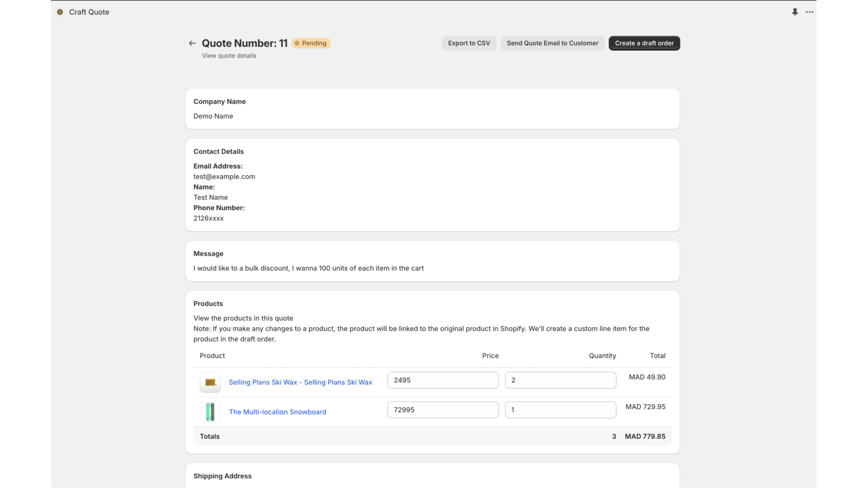868x488 pixels.
Task: Click the Totals row label
Action: point(209,436)
